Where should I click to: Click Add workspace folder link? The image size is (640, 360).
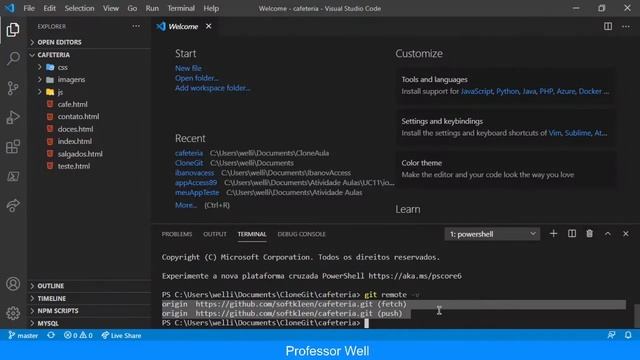[213, 88]
